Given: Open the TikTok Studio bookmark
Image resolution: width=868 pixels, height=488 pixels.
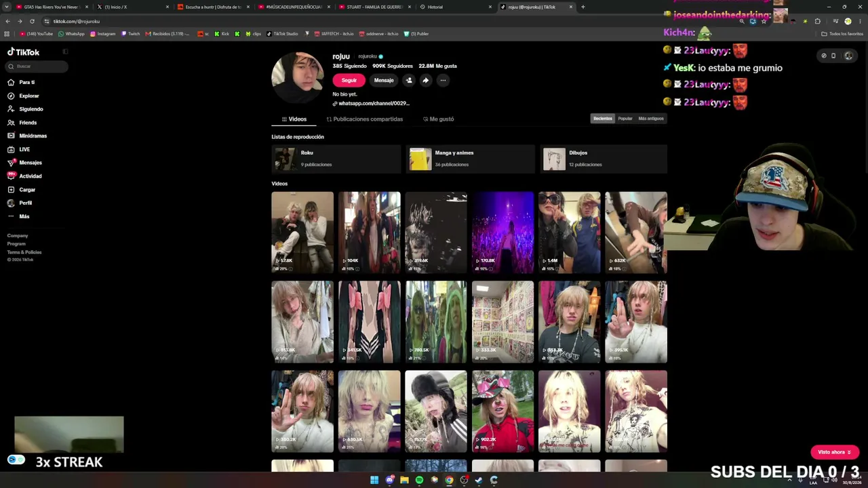Looking at the screenshot, I should (x=282, y=34).
